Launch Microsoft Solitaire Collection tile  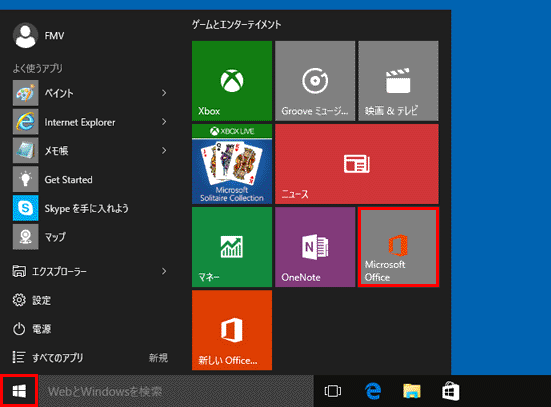(232, 164)
